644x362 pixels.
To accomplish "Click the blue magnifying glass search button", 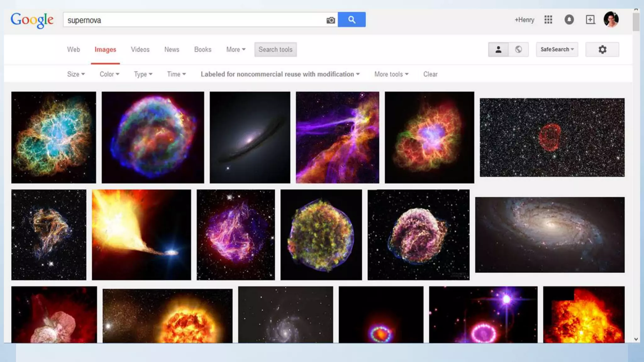I will coord(352,20).
